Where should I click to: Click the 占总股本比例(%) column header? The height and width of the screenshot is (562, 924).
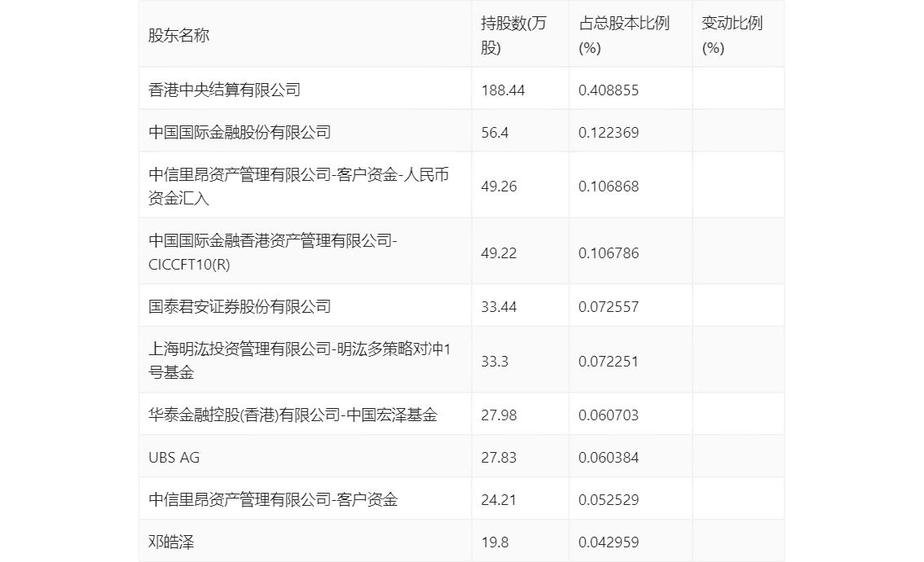click(x=624, y=35)
